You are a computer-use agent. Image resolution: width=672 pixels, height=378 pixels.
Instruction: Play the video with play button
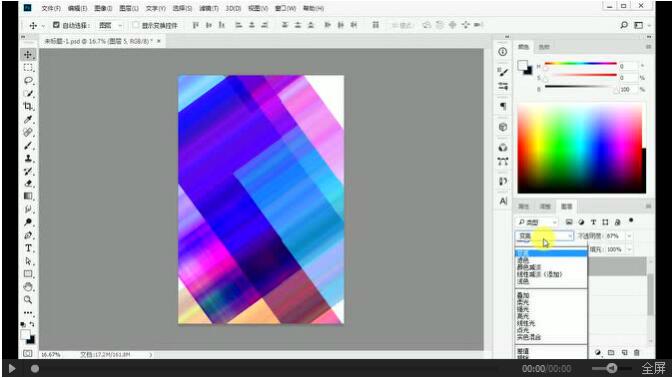coord(12,368)
